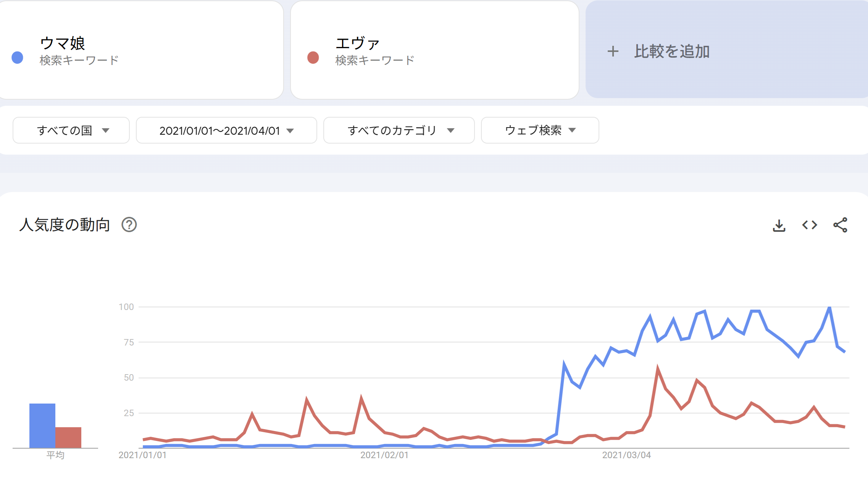Click the 人気度の動向 heading
868x499 pixels.
pos(65,225)
